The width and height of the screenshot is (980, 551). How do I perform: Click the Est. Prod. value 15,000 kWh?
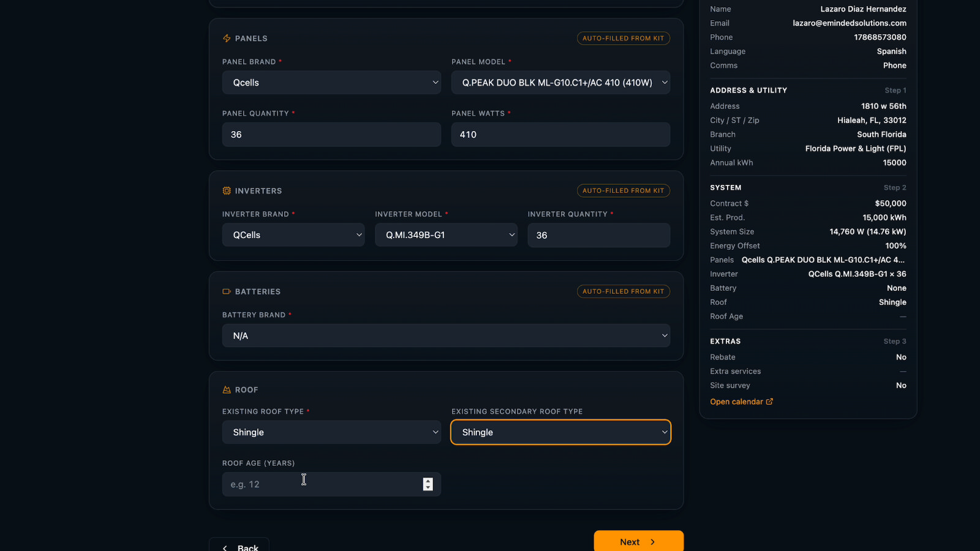[884, 217]
